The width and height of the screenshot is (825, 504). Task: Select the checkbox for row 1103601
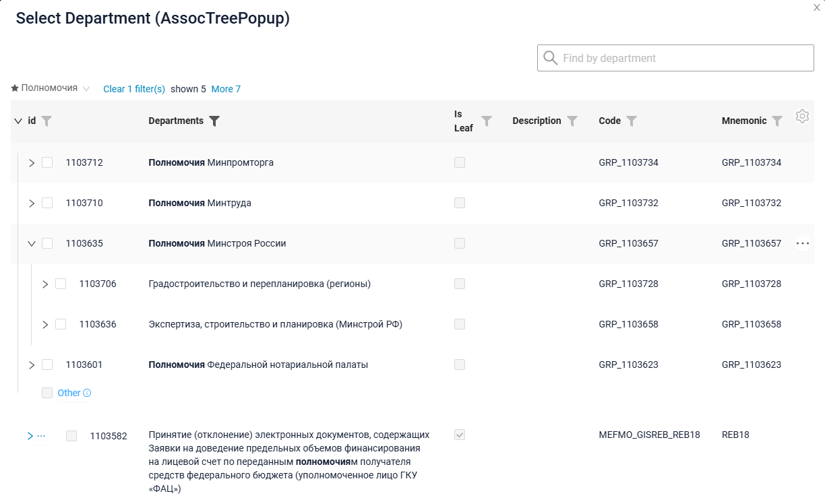[x=47, y=365]
